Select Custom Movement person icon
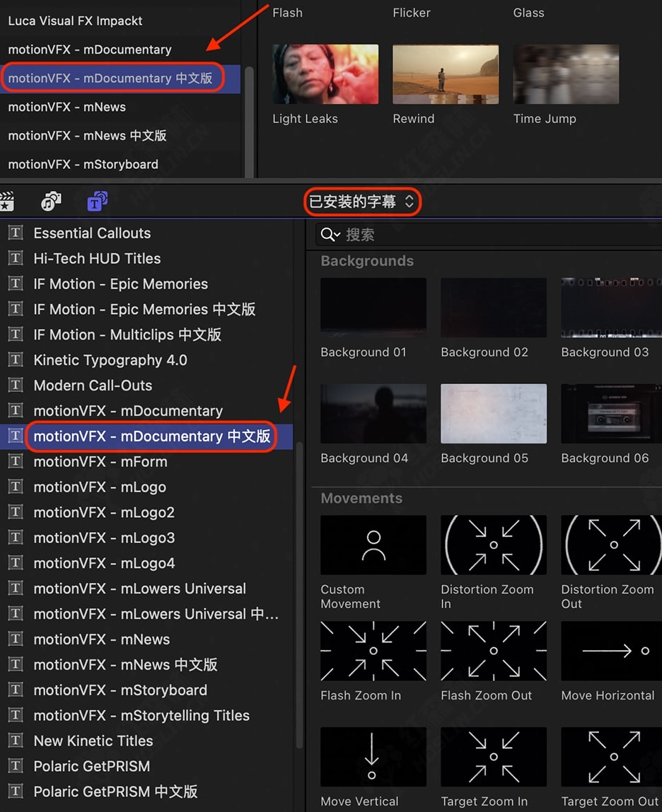Image resolution: width=662 pixels, height=812 pixels. (x=373, y=545)
